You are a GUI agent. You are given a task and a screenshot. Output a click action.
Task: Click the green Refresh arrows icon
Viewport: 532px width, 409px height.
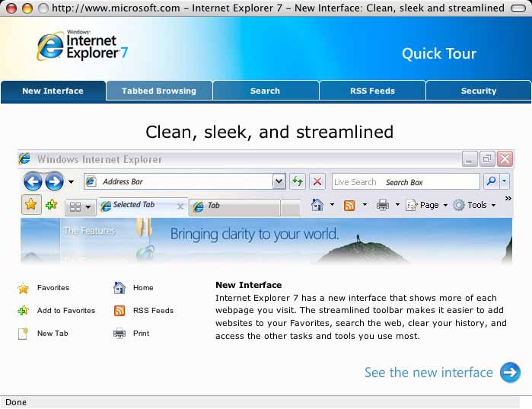coord(298,181)
